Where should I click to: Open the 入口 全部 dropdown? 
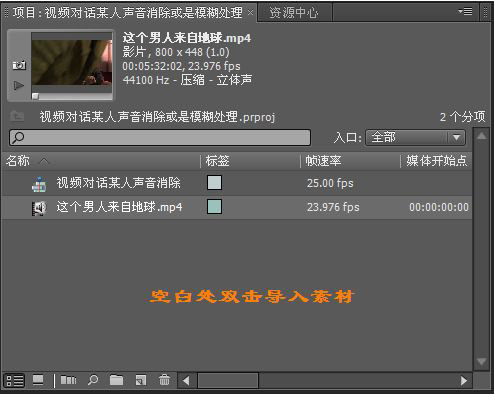tap(415, 138)
